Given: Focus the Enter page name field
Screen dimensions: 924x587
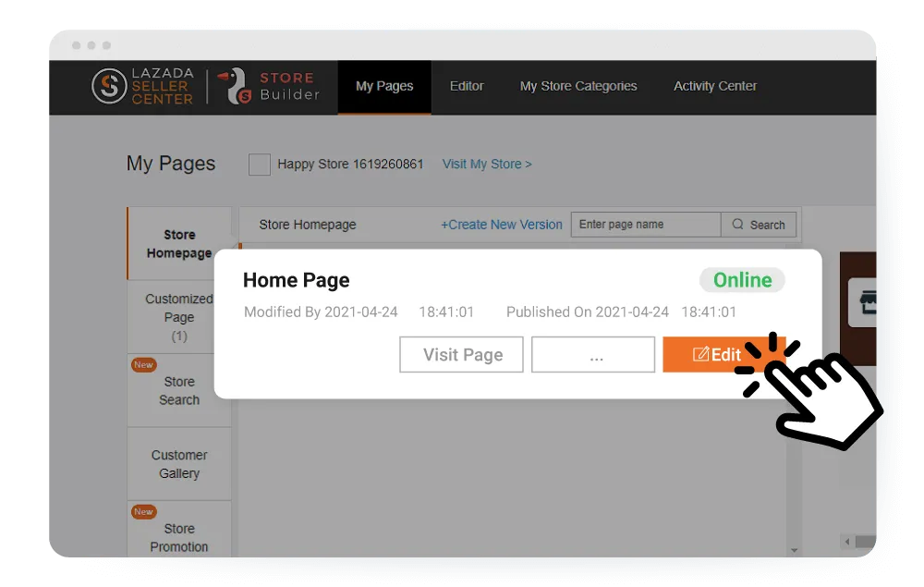Looking at the screenshot, I should click(x=645, y=225).
